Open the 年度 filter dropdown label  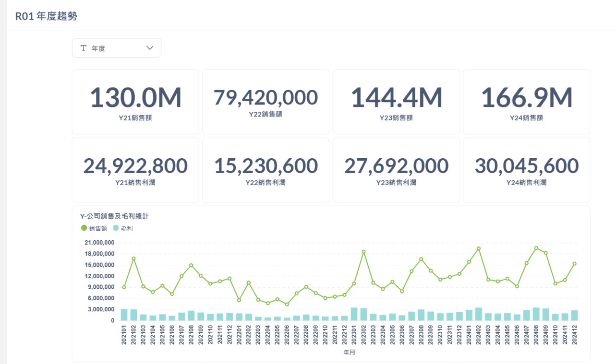pos(98,48)
